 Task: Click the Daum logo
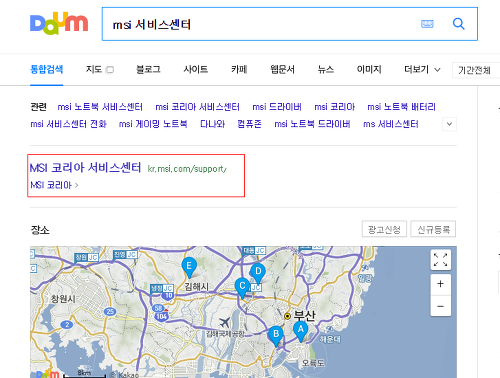[59, 23]
